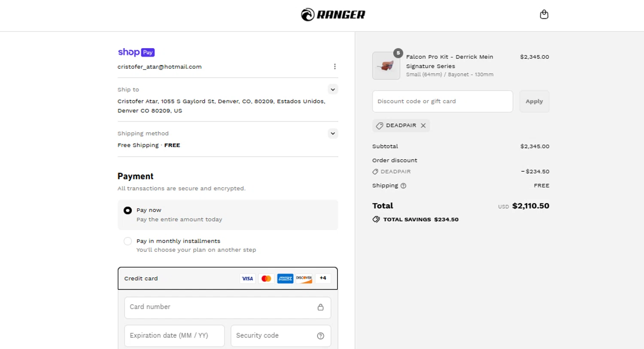644x349 pixels.
Task: Click the Total Savings tag icon
Action: click(376, 219)
